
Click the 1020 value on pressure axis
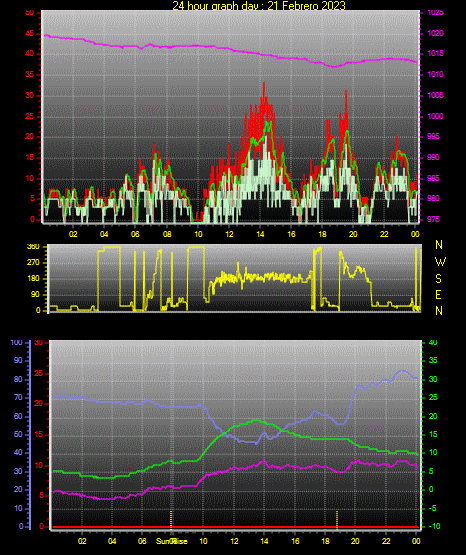[435, 33]
